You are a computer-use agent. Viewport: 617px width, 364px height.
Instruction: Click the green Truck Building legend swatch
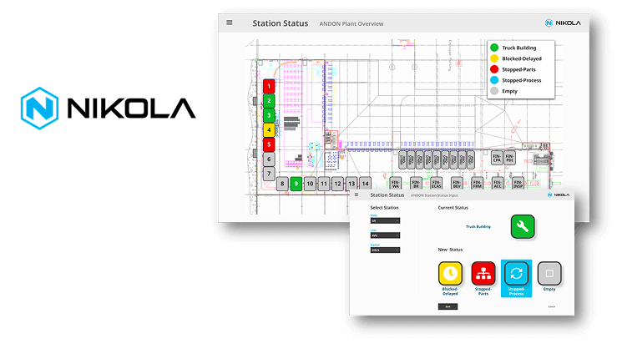click(x=495, y=48)
